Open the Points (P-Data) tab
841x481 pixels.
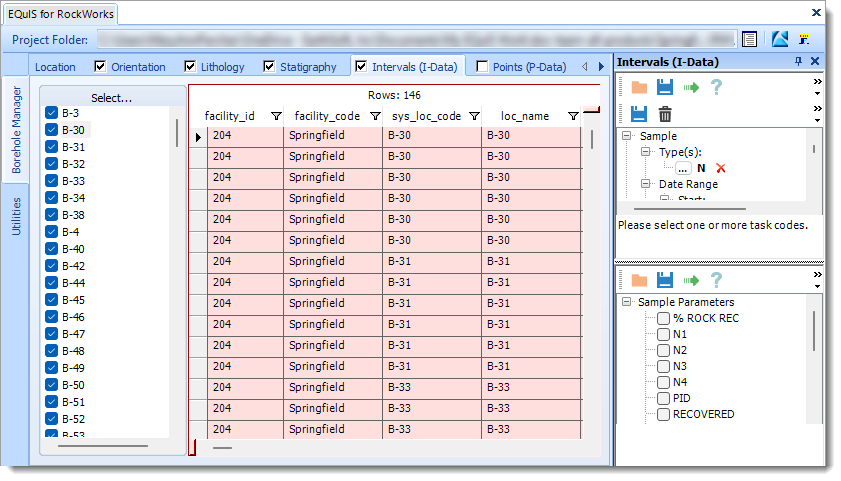[x=529, y=67]
